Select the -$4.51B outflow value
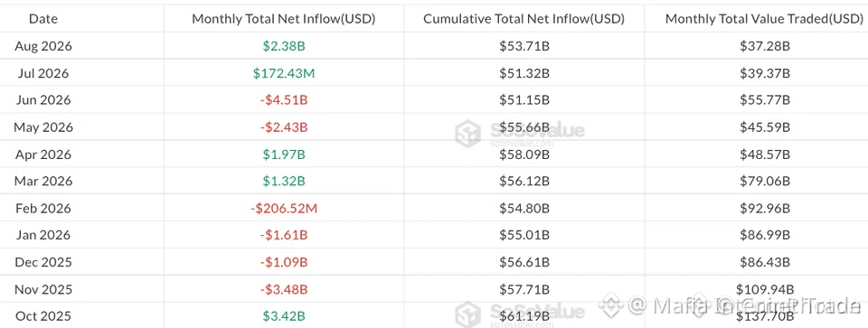 click(284, 100)
